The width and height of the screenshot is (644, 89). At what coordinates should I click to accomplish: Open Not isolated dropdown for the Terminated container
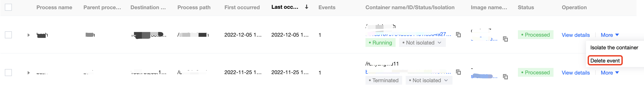pos(429,80)
